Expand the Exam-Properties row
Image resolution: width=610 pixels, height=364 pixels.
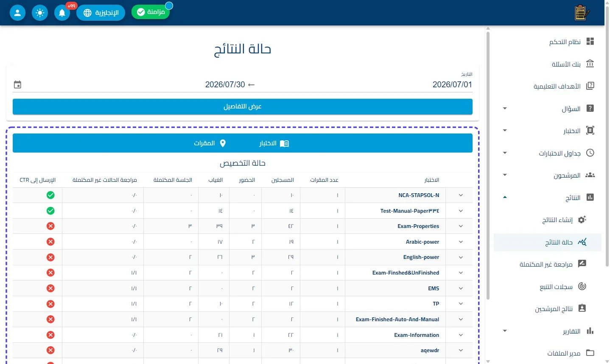coord(461,226)
